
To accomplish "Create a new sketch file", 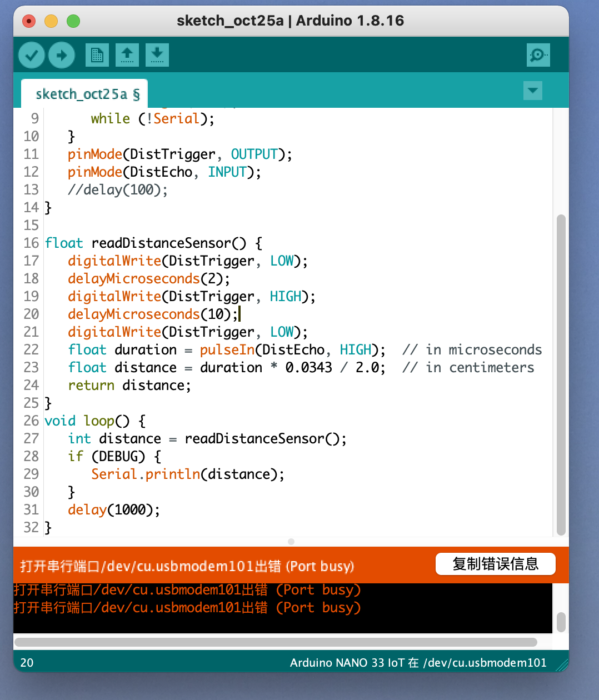I will coord(97,55).
